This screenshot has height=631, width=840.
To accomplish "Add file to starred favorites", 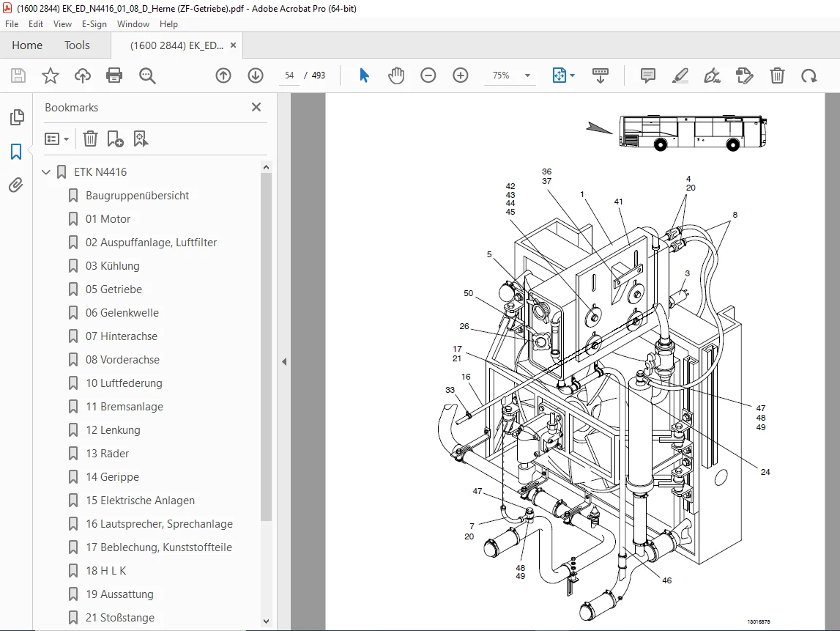I will [51, 75].
